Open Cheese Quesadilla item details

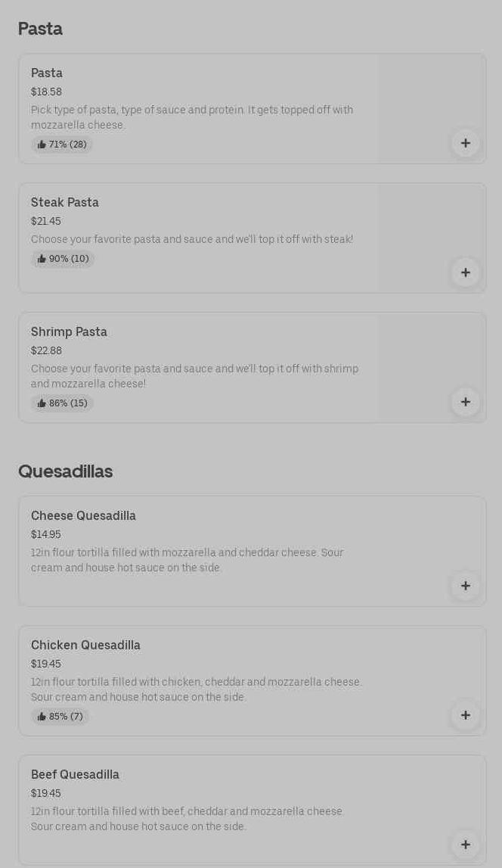coord(83,516)
